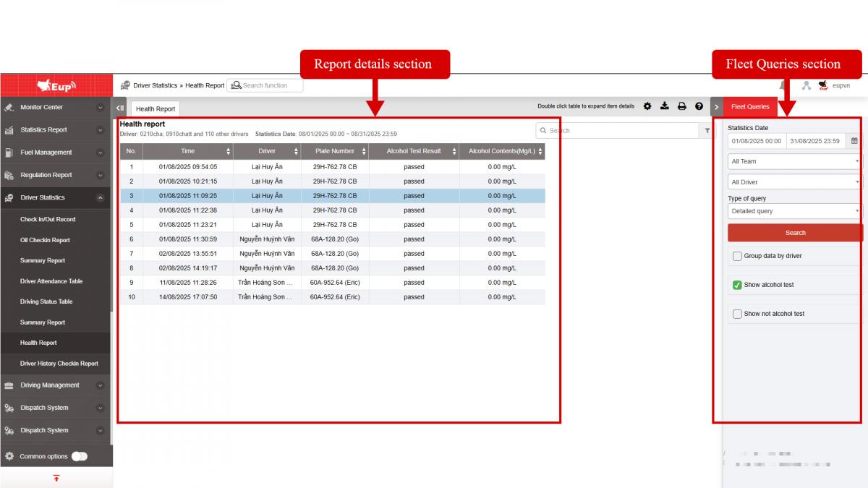Click the table filter funnel icon
The image size is (868, 488).
tap(707, 131)
